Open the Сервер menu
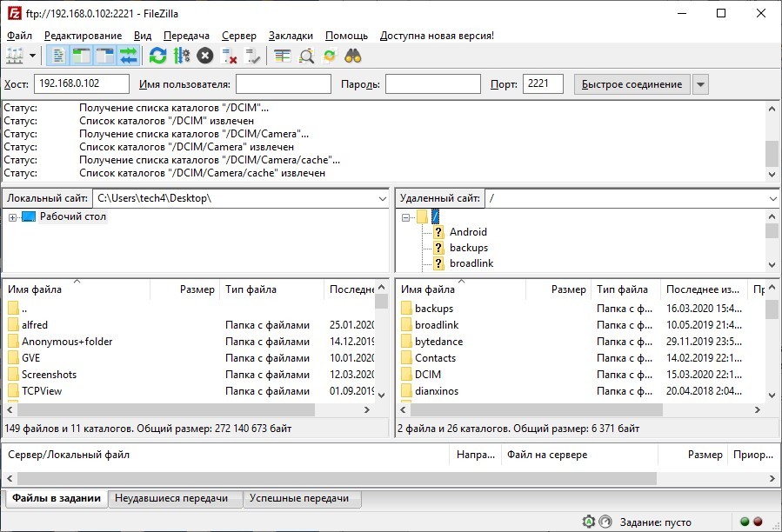This screenshot has height=532, width=782. (239, 36)
